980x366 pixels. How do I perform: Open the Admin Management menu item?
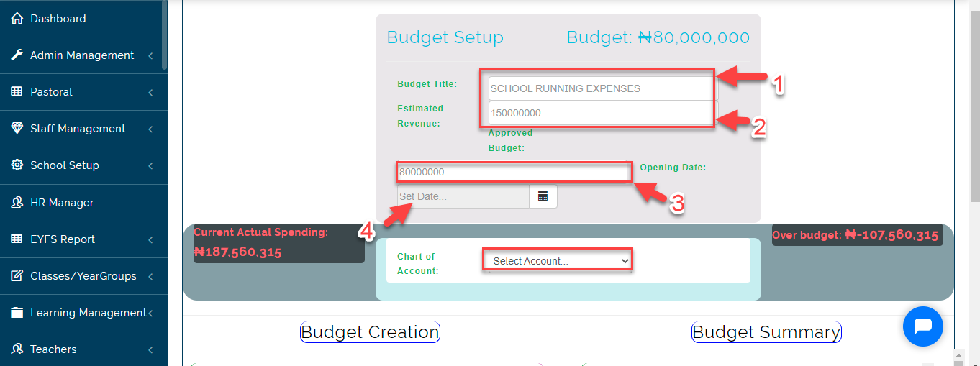pyautogui.click(x=83, y=55)
